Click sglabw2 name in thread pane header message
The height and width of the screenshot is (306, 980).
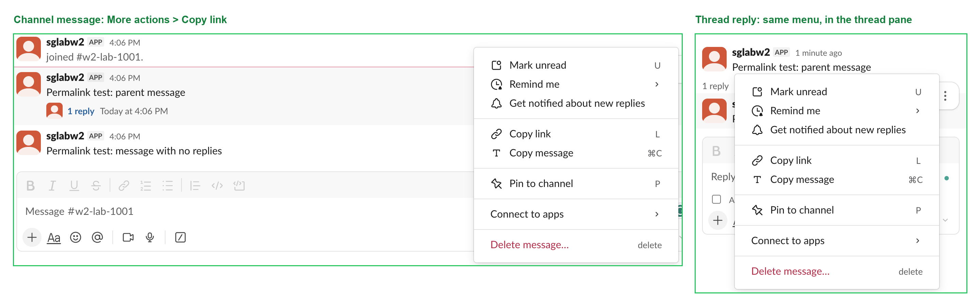point(750,52)
